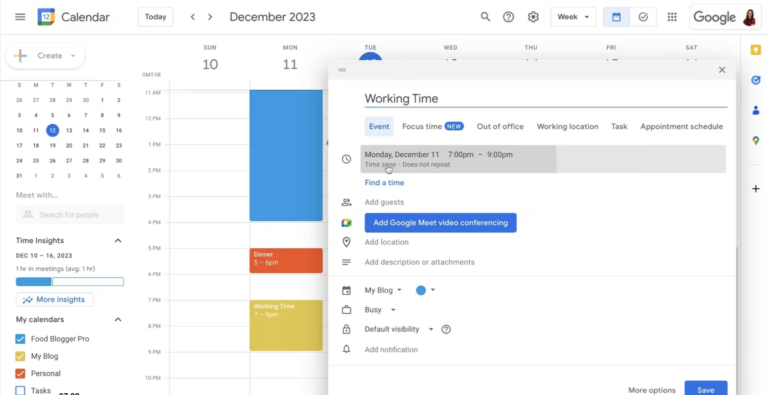Open Google Keep in side panel
This screenshot has height=395, width=768.
[x=756, y=50]
